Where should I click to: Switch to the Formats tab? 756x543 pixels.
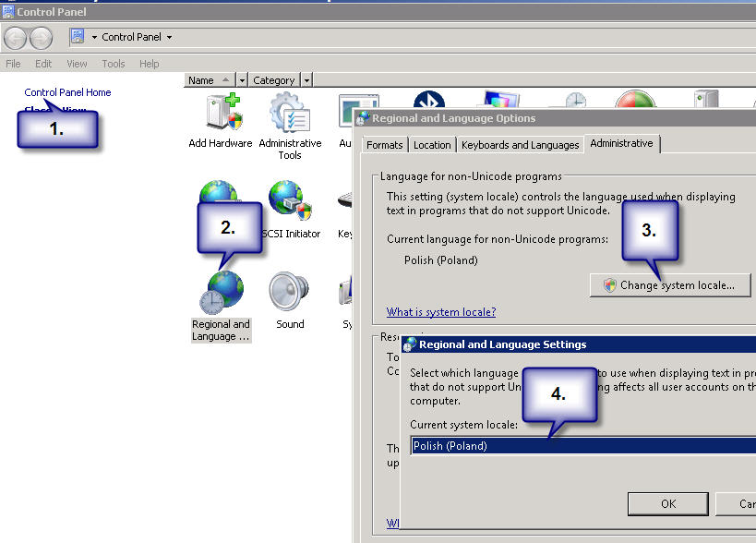coord(384,145)
